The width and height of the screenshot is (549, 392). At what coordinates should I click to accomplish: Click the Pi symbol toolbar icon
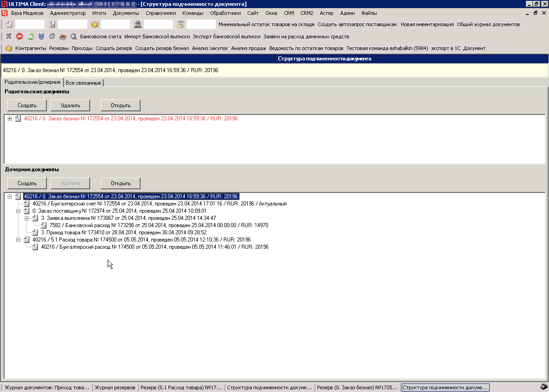pos(9,36)
